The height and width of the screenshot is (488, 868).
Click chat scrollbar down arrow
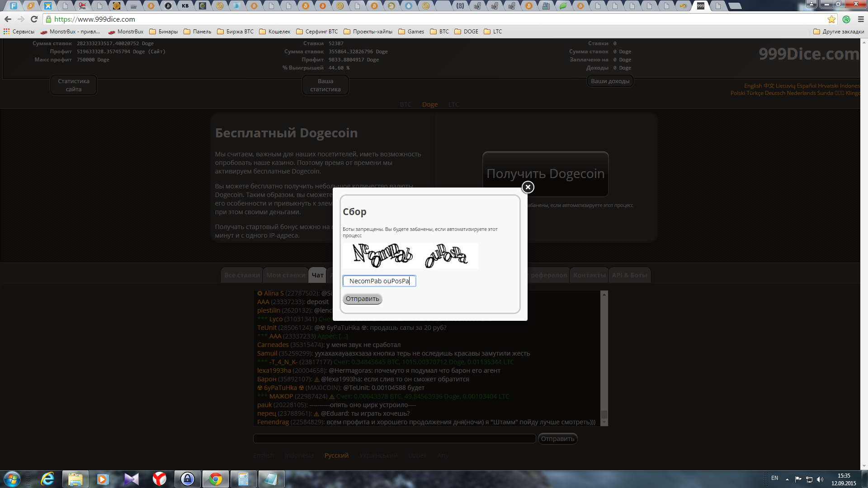click(604, 422)
